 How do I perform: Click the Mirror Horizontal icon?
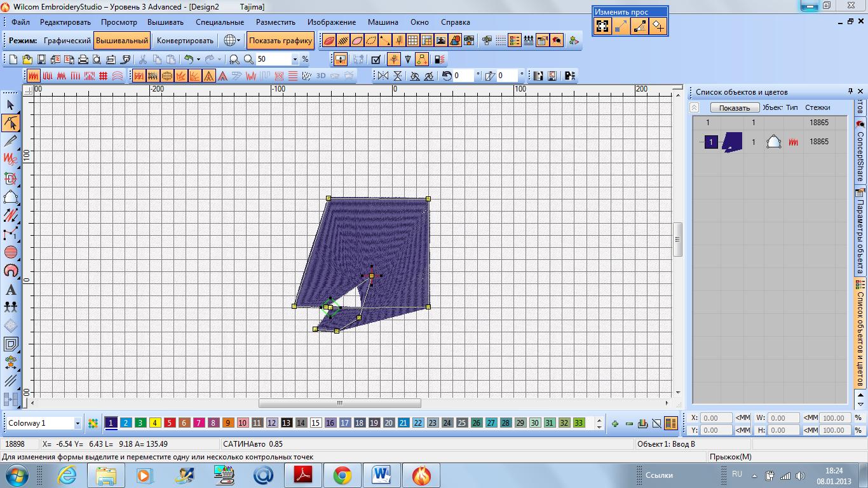click(x=383, y=76)
